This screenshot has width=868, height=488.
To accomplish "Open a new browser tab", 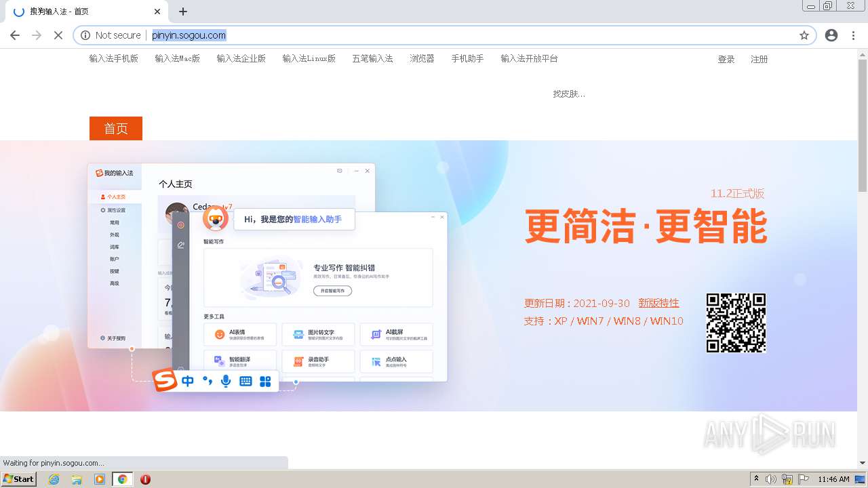I will click(x=183, y=12).
